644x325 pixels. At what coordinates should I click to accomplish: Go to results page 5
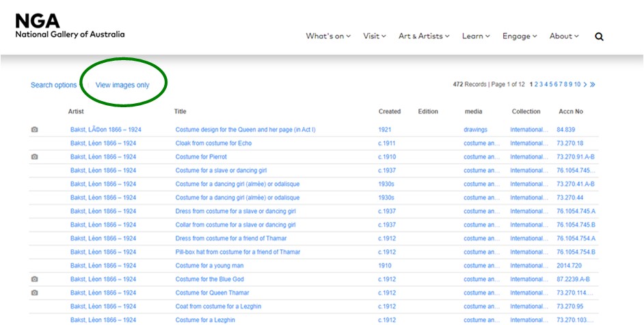tap(552, 85)
